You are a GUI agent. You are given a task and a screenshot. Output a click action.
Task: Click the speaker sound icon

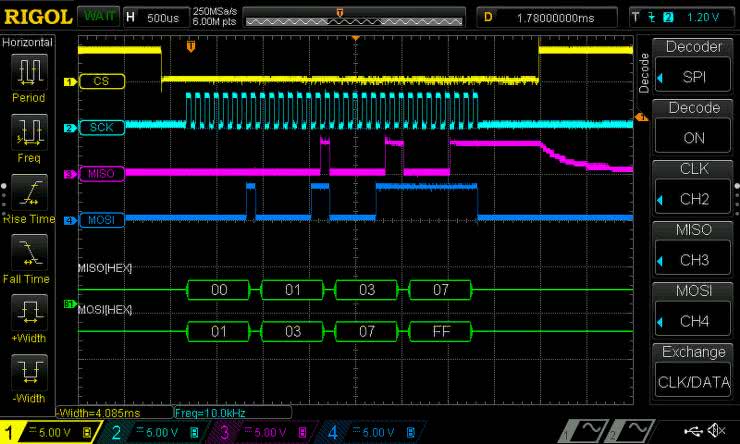pyautogui.click(x=716, y=431)
